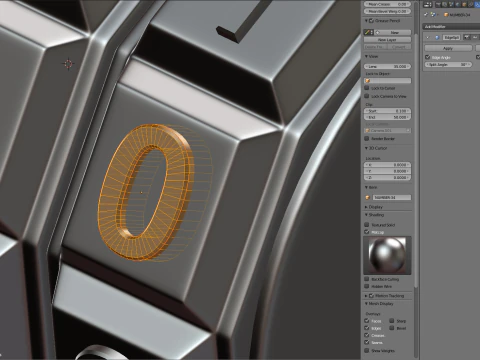Uncheck the Edges overlay checkbox
This screenshot has height=360, width=480.
pos(367,328)
